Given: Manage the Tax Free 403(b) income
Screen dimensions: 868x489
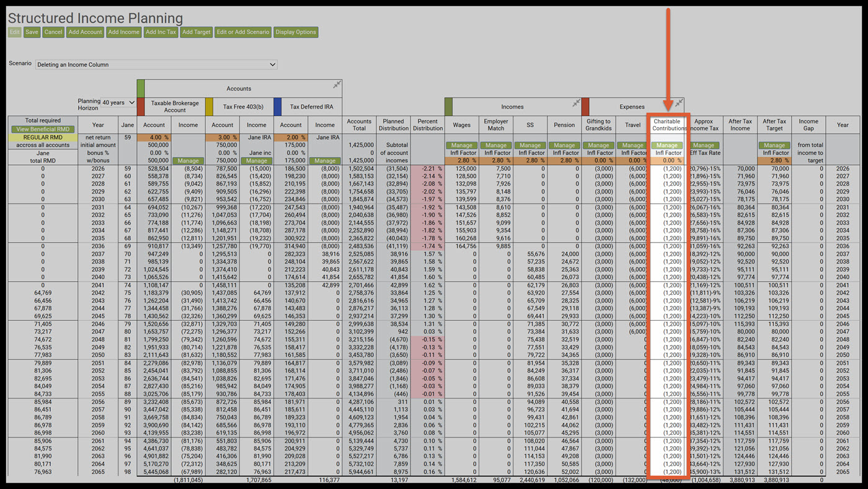Looking at the screenshot, I should click(x=257, y=161).
